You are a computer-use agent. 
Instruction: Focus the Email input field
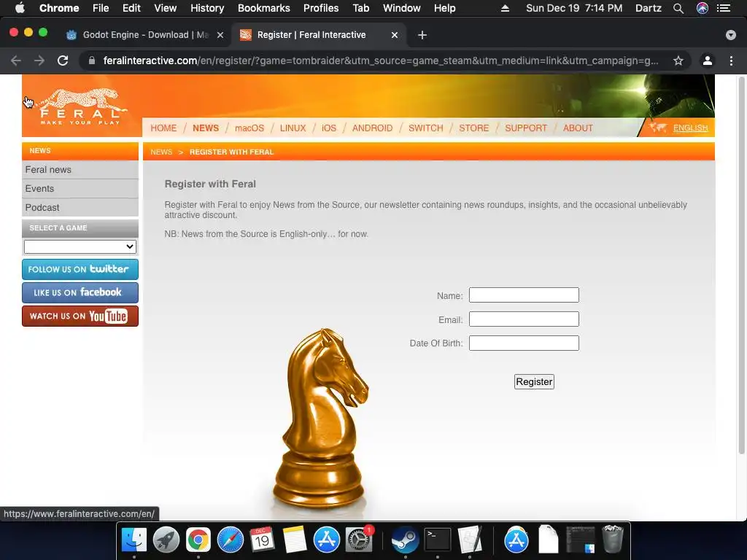[x=524, y=319]
